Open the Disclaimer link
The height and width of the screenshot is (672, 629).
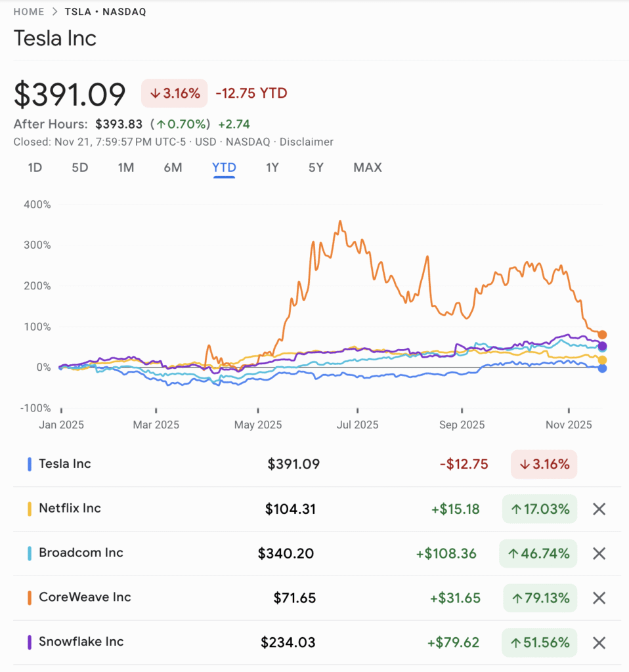(306, 142)
